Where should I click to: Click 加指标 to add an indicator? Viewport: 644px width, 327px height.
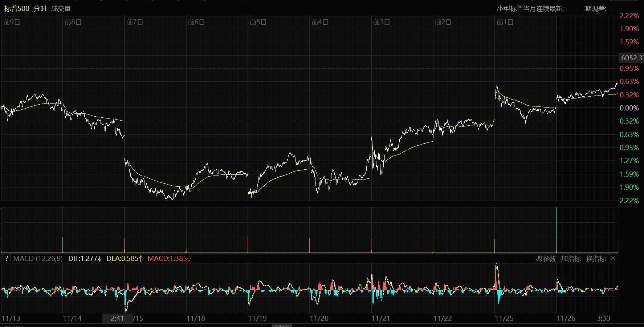pos(571,258)
